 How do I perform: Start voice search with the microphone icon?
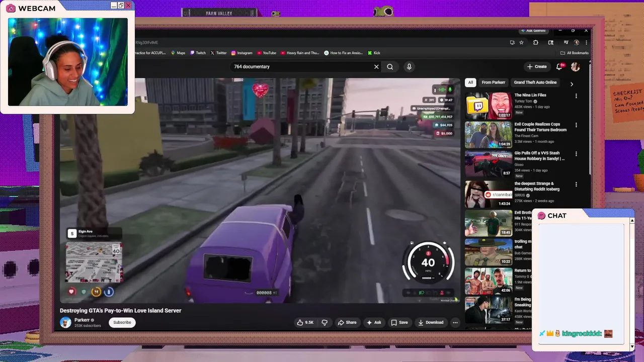(409, 66)
